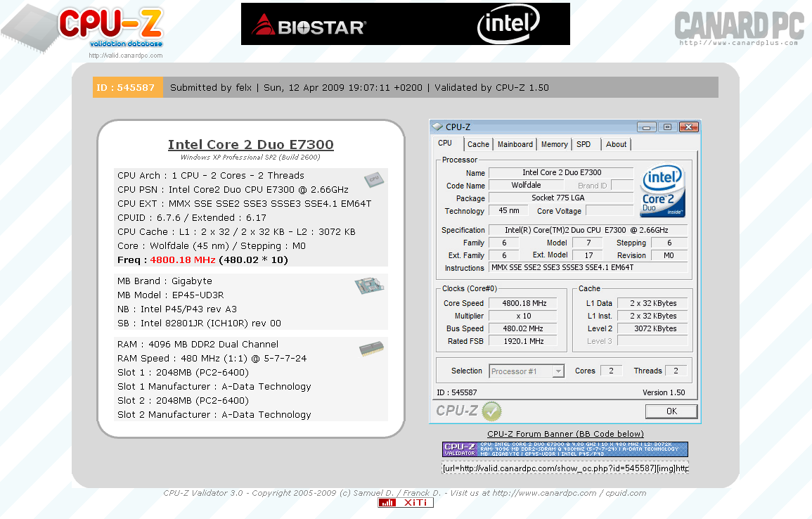Click the SB : Intel 82801JR line

[x=200, y=323]
